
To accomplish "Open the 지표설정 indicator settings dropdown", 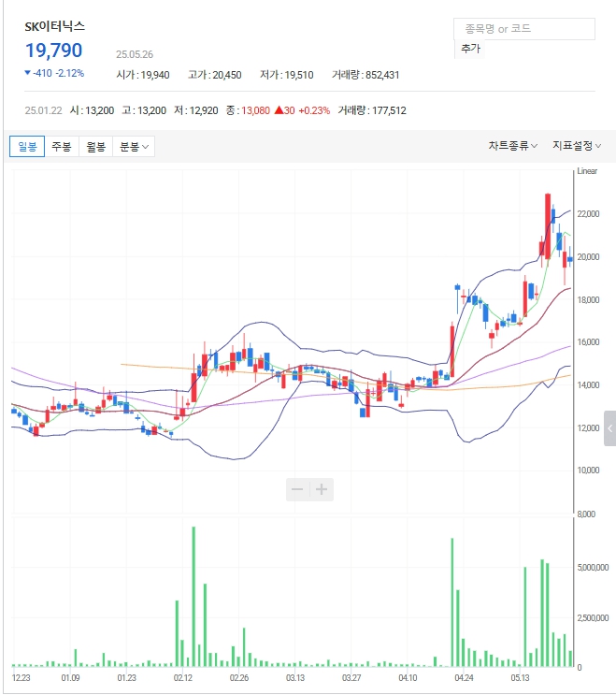I will (577, 145).
